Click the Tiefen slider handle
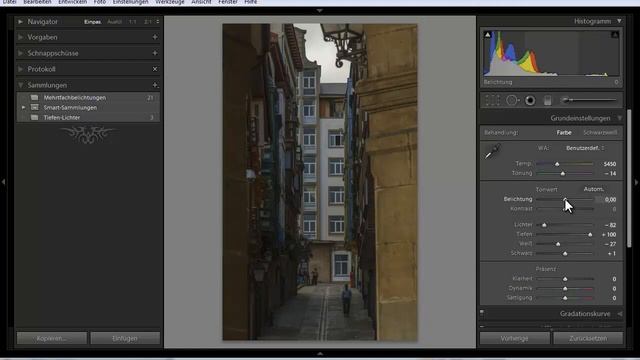The image size is (640, 360). click(x=590, y=235)
